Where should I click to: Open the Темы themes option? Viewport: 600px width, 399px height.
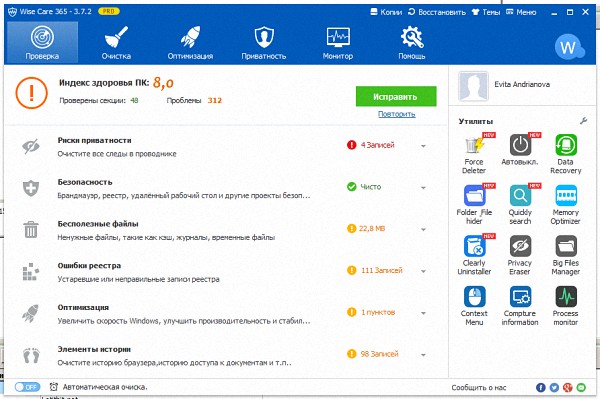click(486, 12)
